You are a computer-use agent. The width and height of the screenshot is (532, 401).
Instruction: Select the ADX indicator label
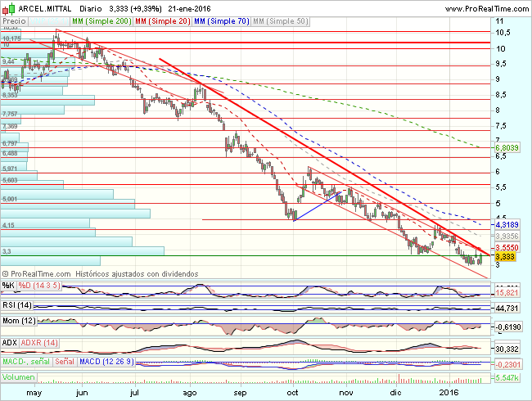tap(10, 343)
